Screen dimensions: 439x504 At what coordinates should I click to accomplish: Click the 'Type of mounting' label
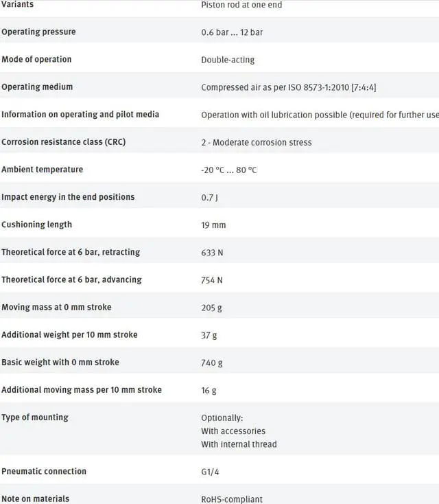pos(35,417)
